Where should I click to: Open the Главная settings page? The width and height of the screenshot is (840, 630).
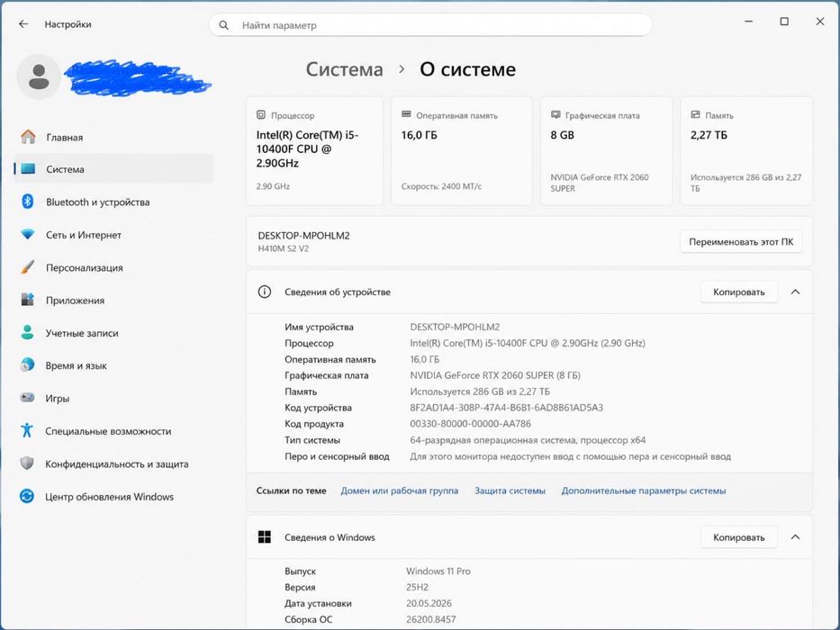click(x=113, y=137)
